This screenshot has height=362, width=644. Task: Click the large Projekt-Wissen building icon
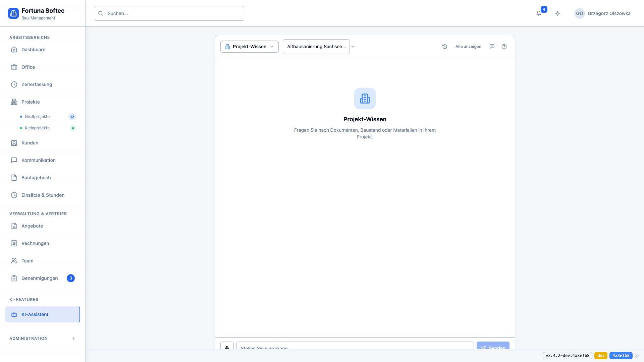coord(365,99)
